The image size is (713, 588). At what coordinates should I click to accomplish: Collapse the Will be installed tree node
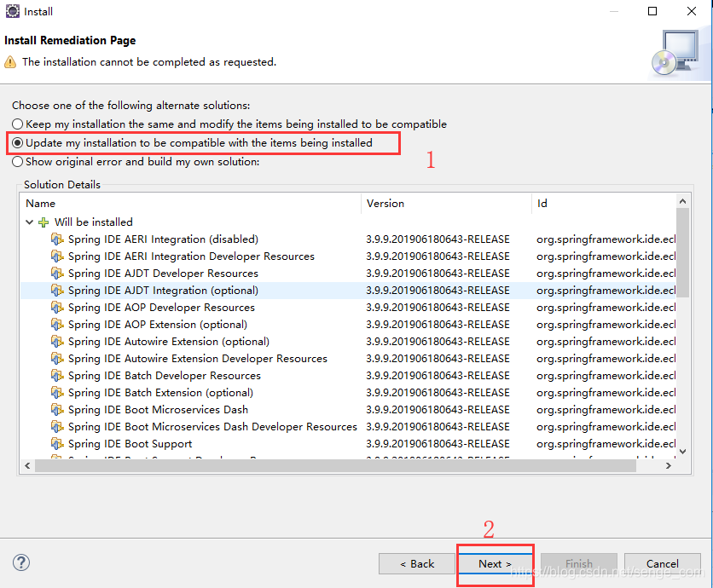[x=30, y=222]
